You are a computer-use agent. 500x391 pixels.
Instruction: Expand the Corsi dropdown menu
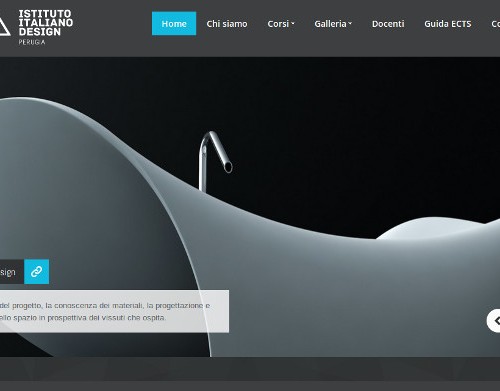[x=281, y=24]
